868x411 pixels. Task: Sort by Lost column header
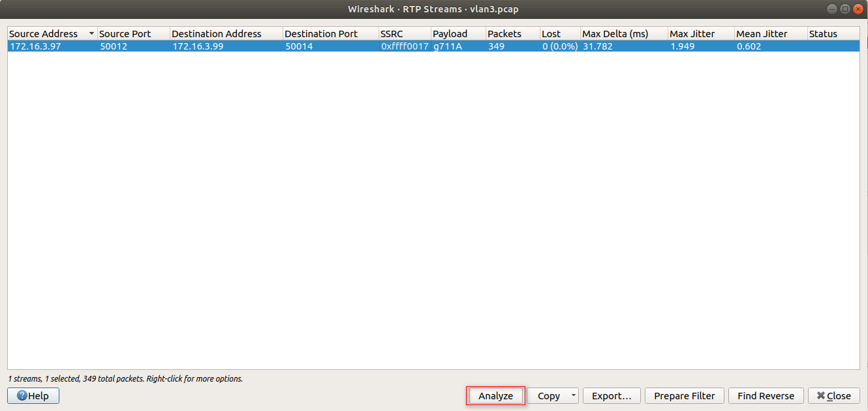[x=560, y=34]
